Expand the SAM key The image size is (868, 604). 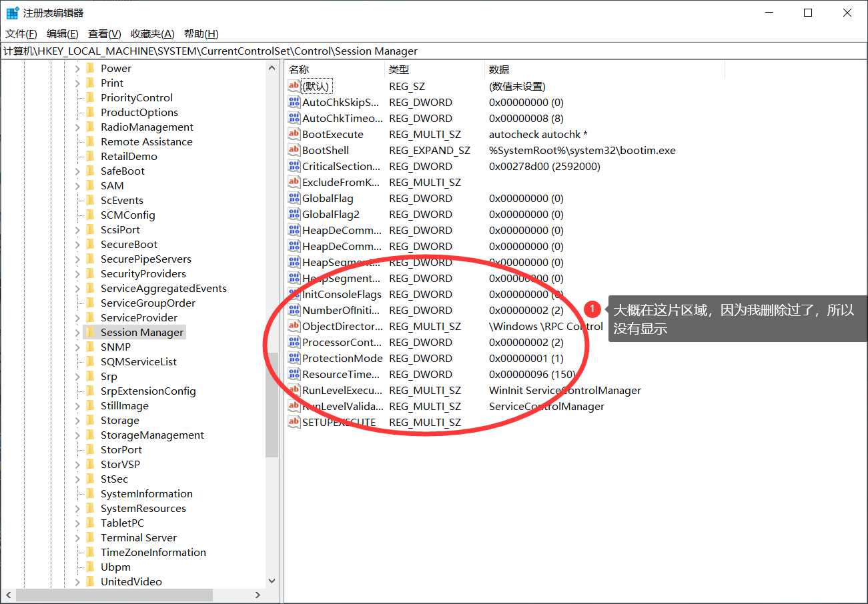click(x=77, y=185)
